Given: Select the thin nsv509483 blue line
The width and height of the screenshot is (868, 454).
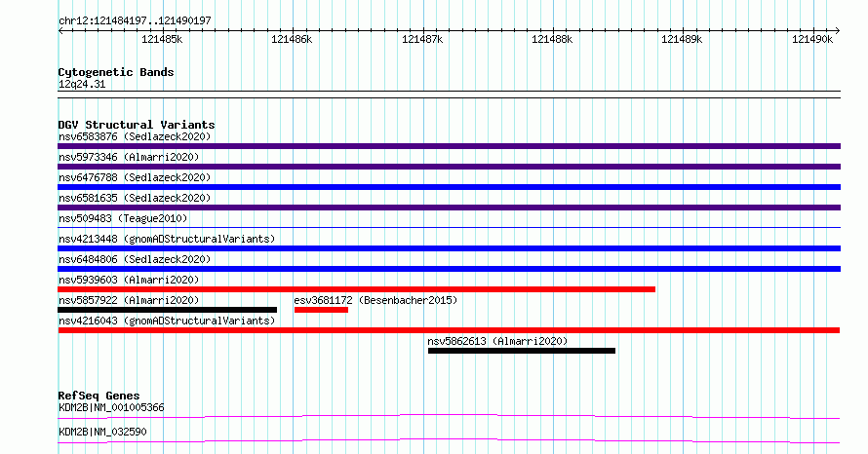Looking at the screenshot, I should tap(449, 227).
